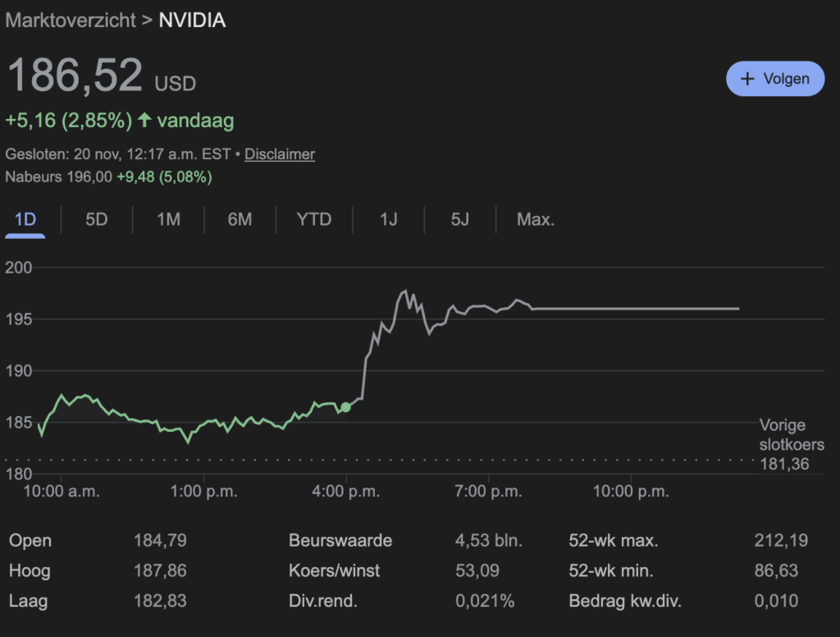This screenshot has height=637, width=840.
Task: Open the Marktoverzicht breadcrumb link
Action: pyautogui.click(x=71, y=21)
